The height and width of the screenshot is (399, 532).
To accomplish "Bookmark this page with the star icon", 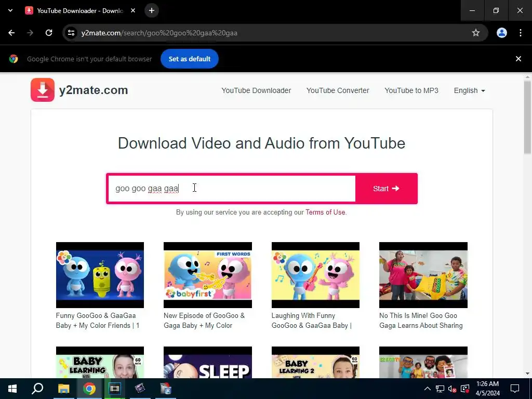I will pos(476,33).
